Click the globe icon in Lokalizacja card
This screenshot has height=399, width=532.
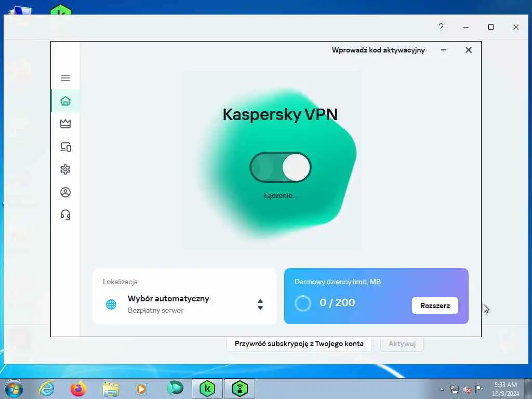111,304
